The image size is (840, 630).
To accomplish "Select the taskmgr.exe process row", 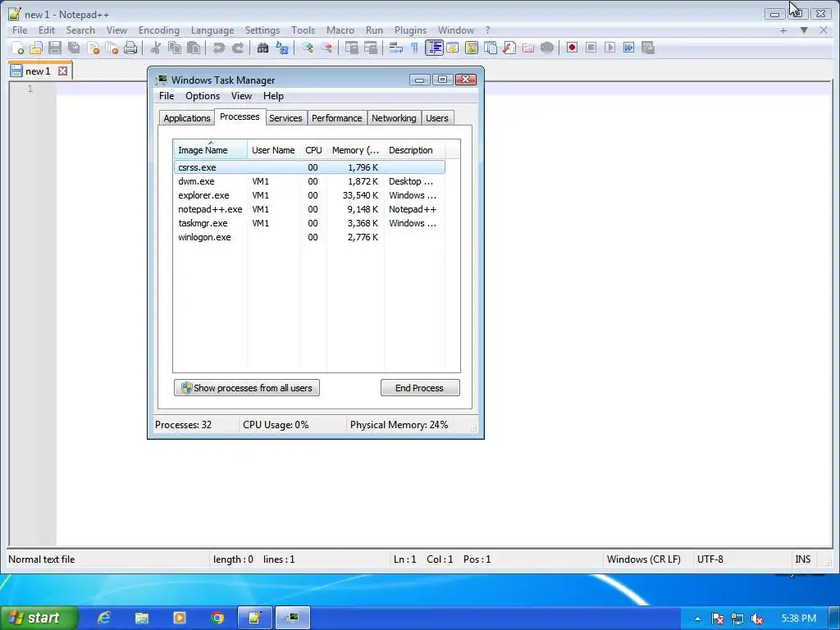I will [309, 223].
